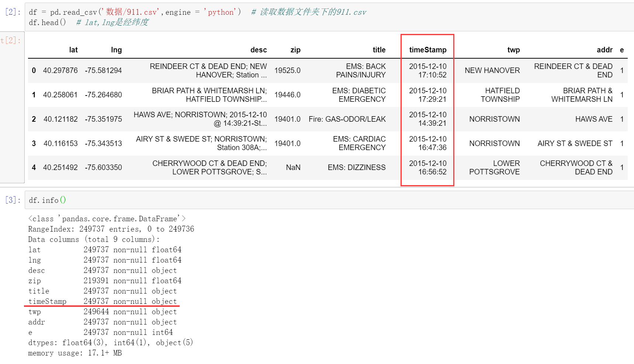
Task: Select the 'title' column header
Action: (x=379, y=50)
